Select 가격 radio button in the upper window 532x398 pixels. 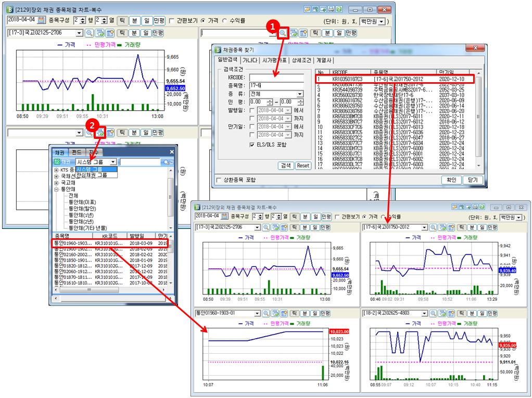(x=203, y=21)
